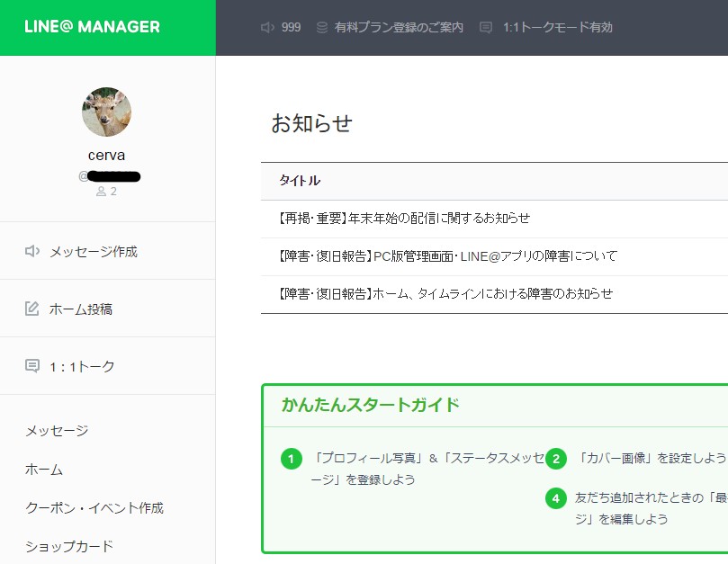Click step 2 green circle icon
Viewport: 728px width, 564px height.
[x=556, y=459]
